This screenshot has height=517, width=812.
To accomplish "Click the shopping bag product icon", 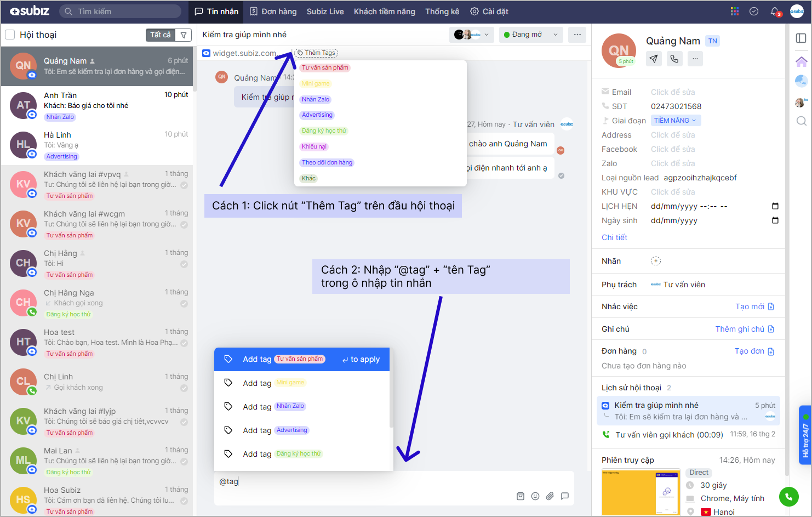I will pos(521,496).
